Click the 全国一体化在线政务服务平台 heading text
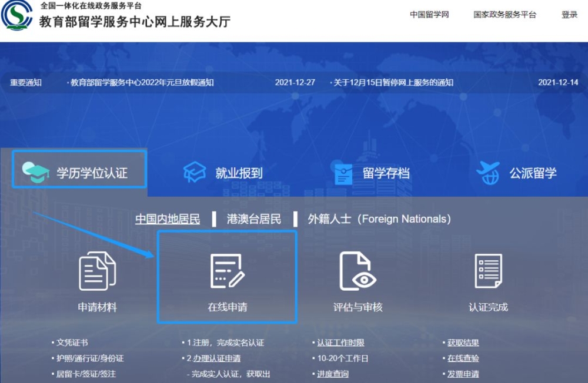Viewport: 588px width, 383px height. (91, 6)
